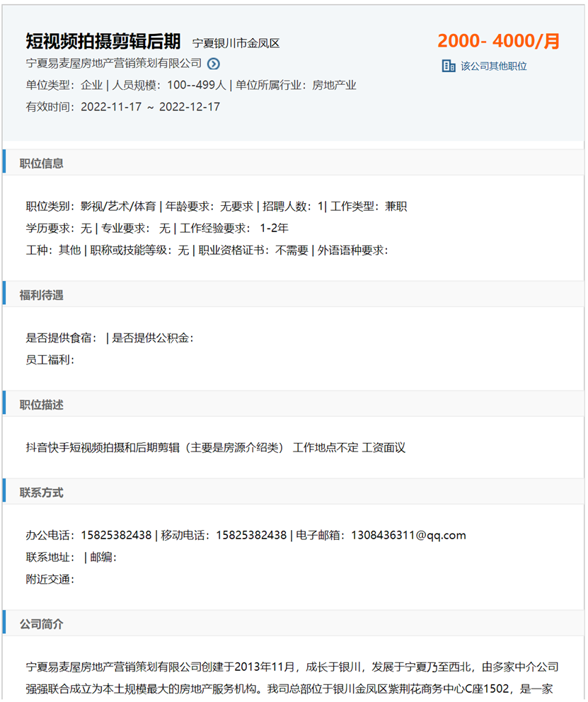Click the job title 短视频拍摄剪辑后期
Screen dimensions: 588x702
103,41
